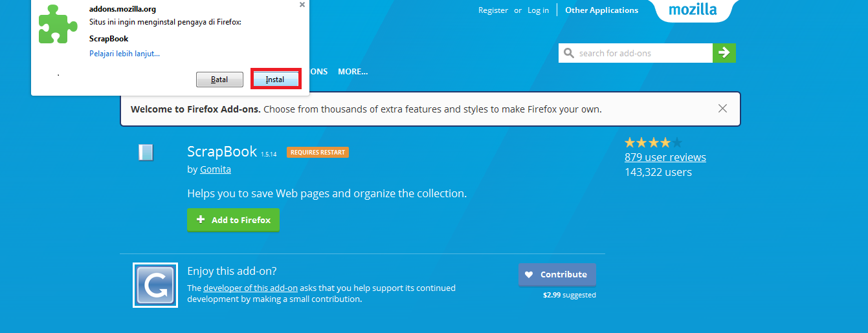Click the 143,322 users text
The width and height of the screenshot is (868, 333).
click(658, 172)
